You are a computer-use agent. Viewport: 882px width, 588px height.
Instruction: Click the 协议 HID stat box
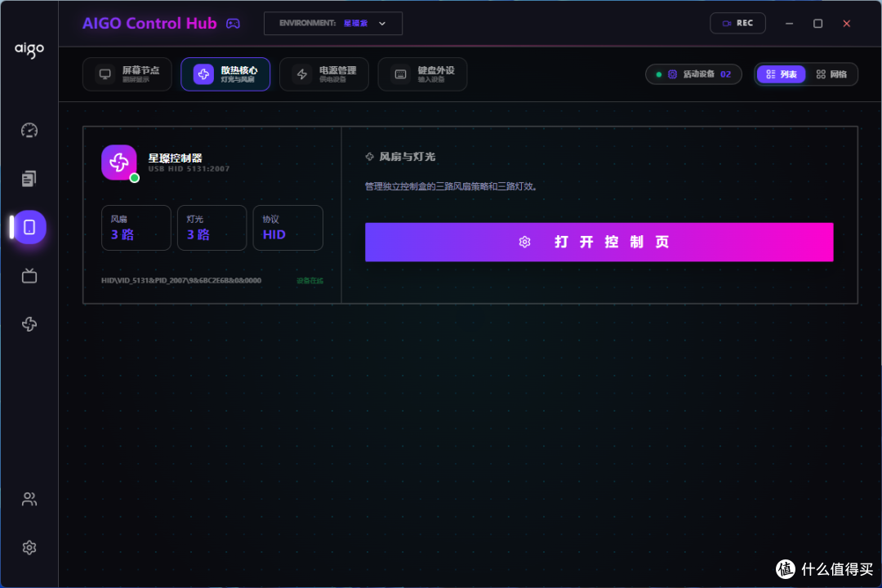288,228
